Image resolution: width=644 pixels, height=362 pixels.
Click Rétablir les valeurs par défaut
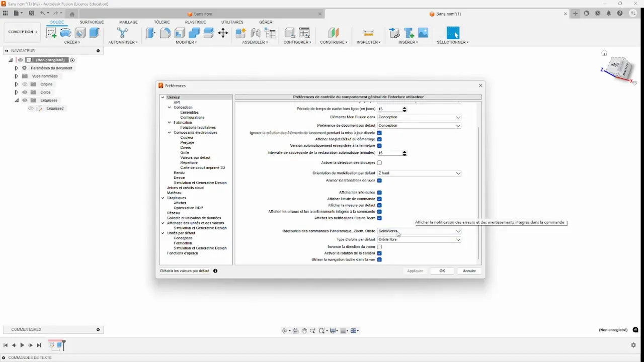184,270
